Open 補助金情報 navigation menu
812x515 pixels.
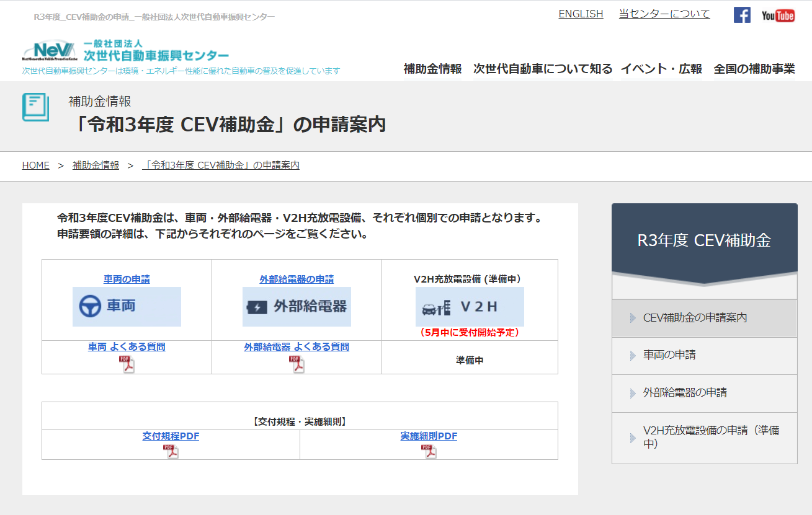point(432,69)
